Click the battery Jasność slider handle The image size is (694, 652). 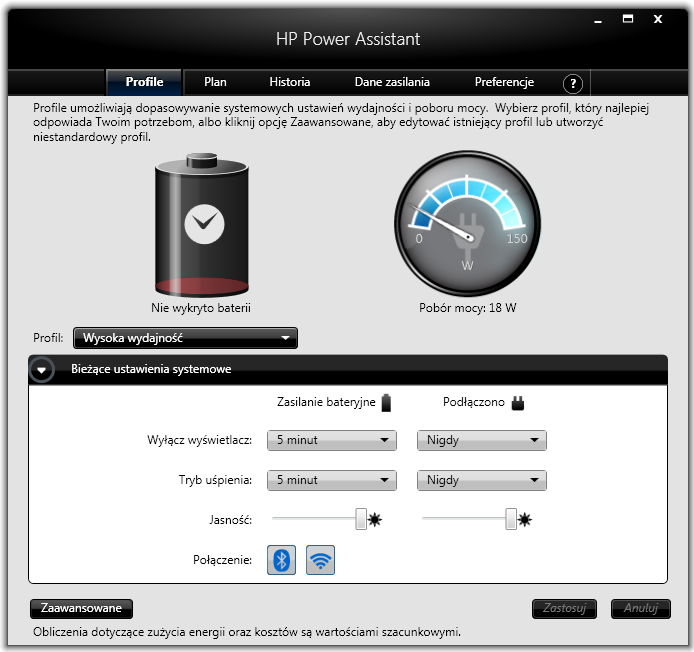361,519
